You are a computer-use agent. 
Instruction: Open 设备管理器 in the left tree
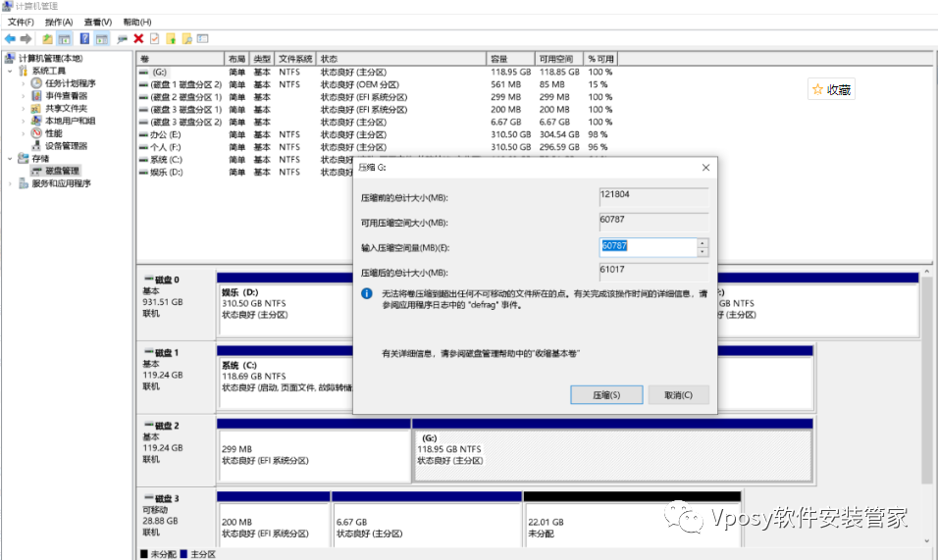[66, 145]
